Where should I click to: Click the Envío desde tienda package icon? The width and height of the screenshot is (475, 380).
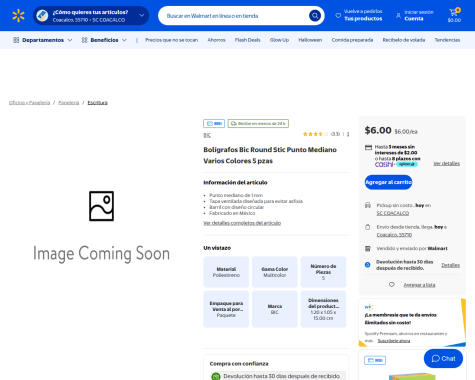368,227
